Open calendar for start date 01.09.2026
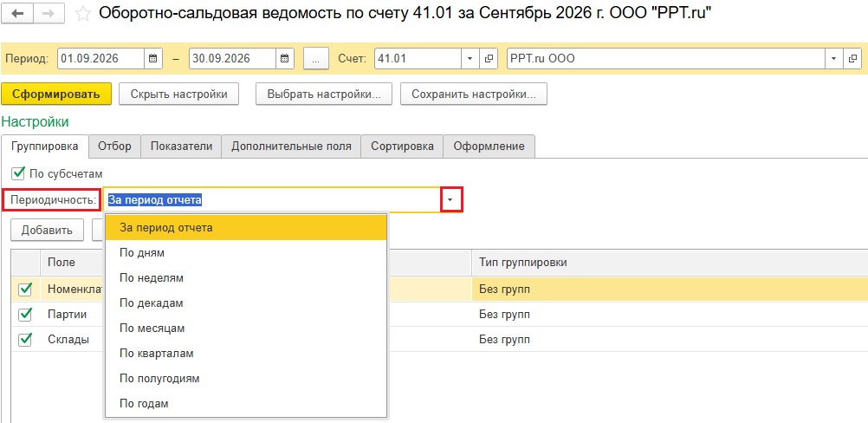Viewport: 868px width, 423px height. tap(153, 58)
